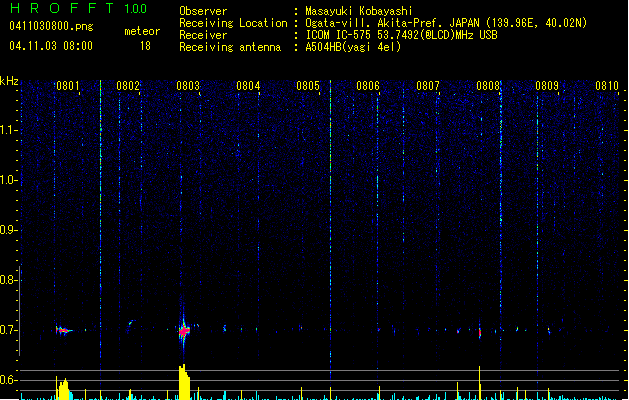Click the A504HB(yagi 4el) antenna text

pos(353,47)
